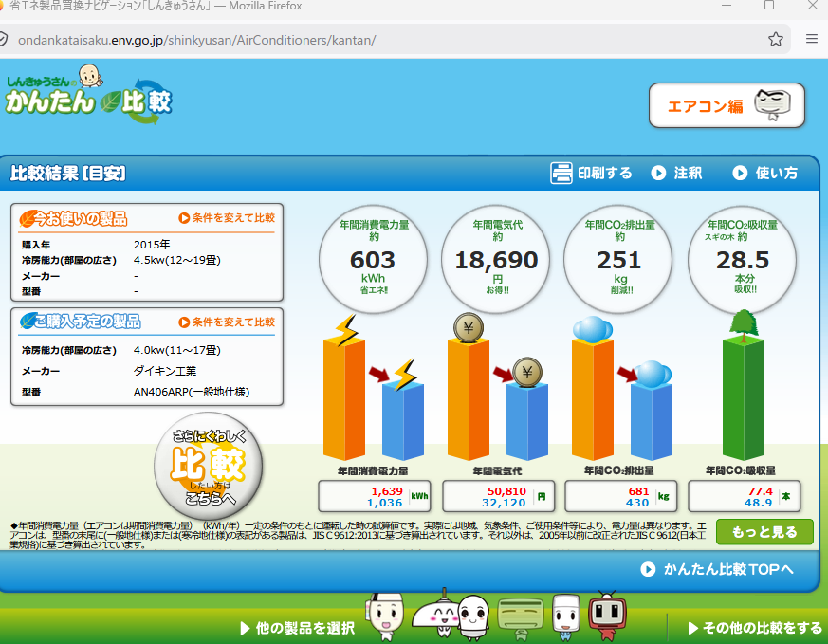
Task: Click その他の比較をする link
Action: pyautogui.click(x=755, y=628)
